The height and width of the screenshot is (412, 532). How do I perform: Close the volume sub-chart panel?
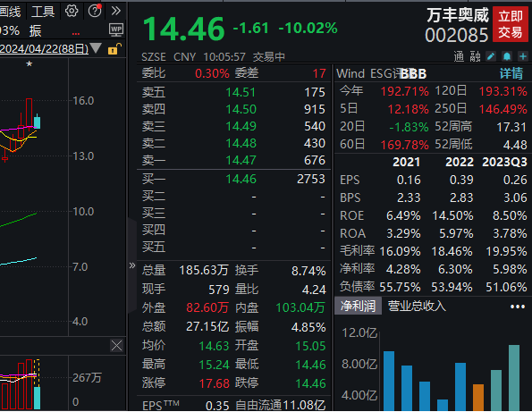pos(116,346)
